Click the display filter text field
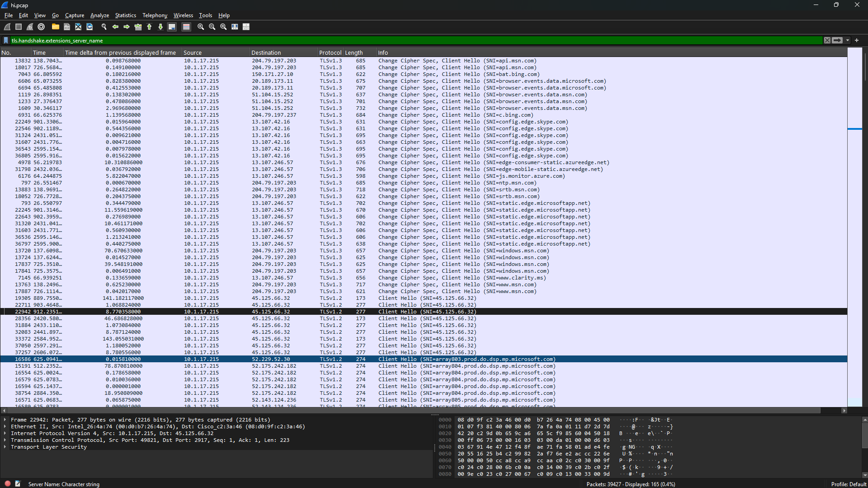Image resolution: width=868 pixels, height=488 pixels. tap(416, 40)
